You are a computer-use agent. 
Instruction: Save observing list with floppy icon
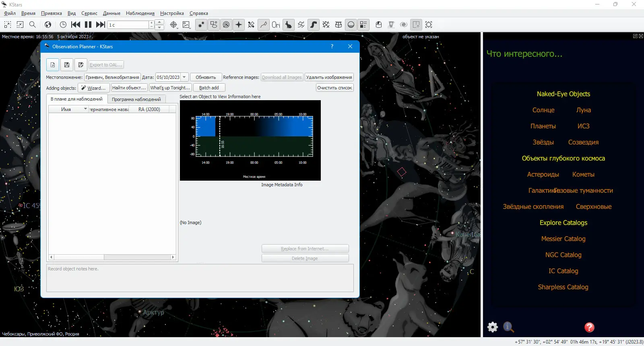click(x=67, y=65)
